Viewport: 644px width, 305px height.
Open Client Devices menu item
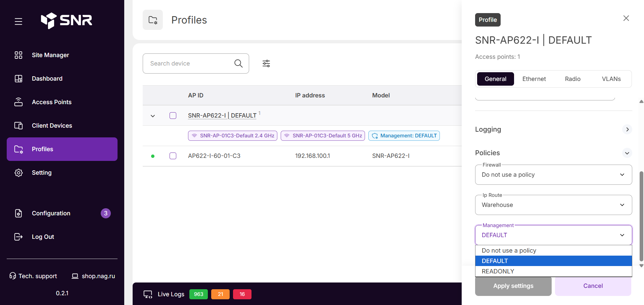(x=62, y=126)
